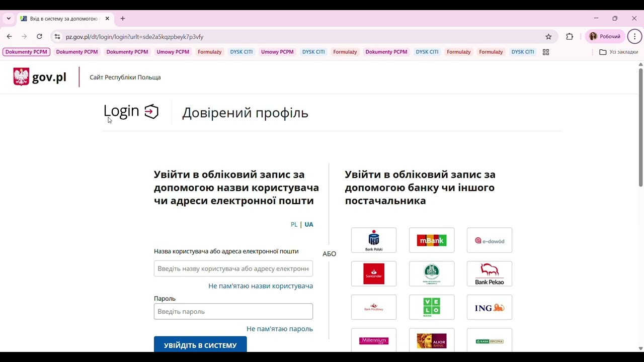Screen dimensions: 644x362
Task: Open the browser extensions puzzle icon
Action: click(570, 37)
